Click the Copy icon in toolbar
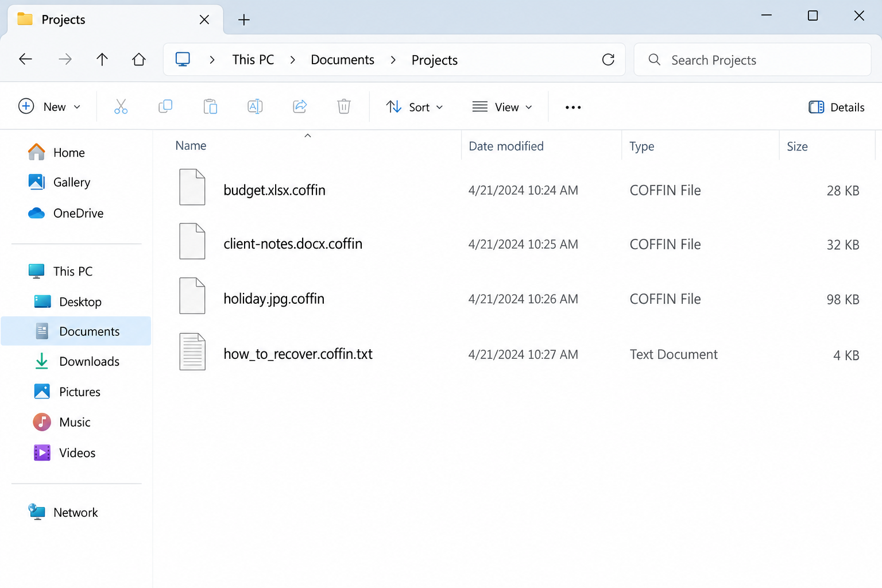This screenshot has width=882, height=588. pos(165,106)
